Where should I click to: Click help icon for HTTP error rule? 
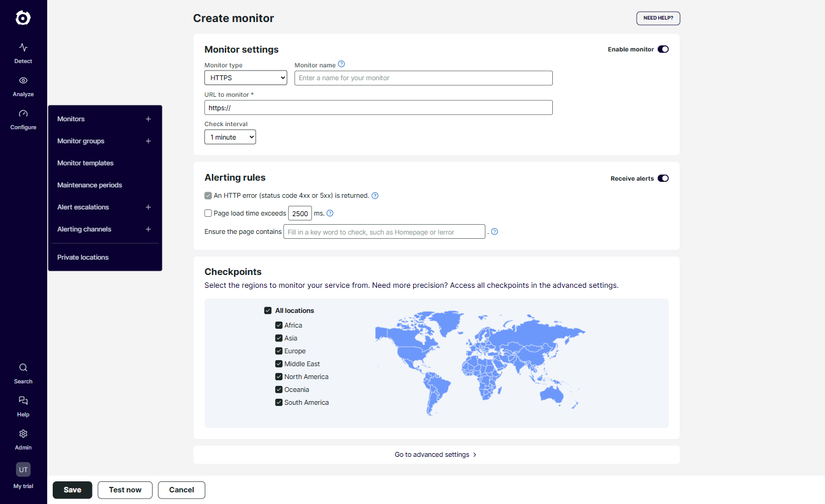click(x=375, y=196)
